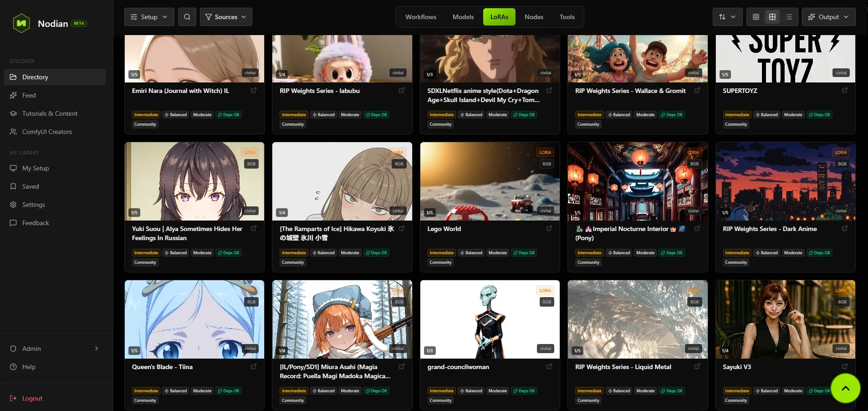Click the search magnifier icon
868x411 pixels.
187,17
